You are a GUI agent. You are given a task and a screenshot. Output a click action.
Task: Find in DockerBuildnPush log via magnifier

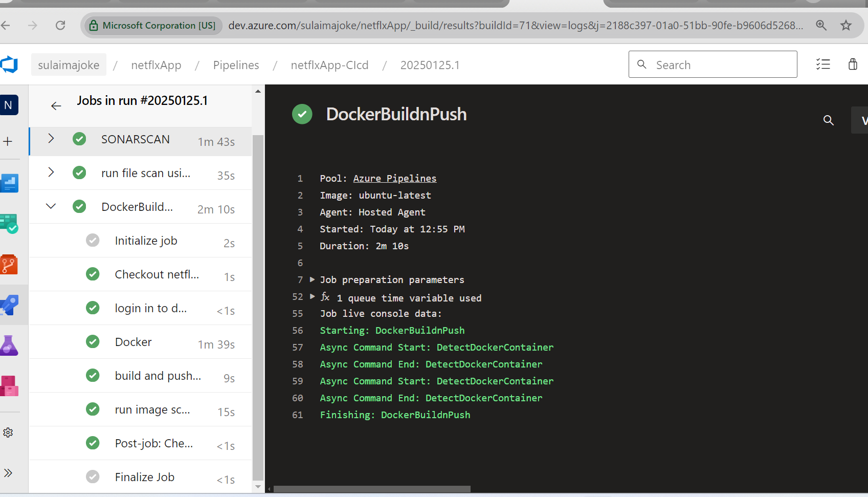829,120
